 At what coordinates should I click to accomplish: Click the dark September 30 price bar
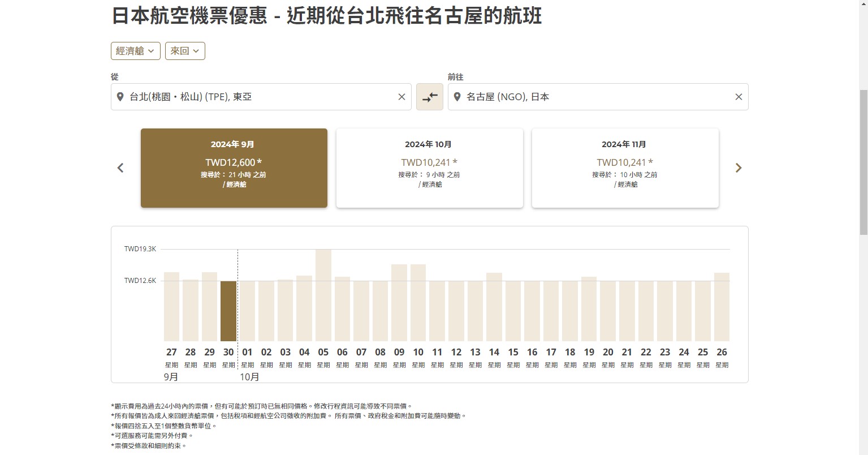pyautogui.click(x=228, y=308)
